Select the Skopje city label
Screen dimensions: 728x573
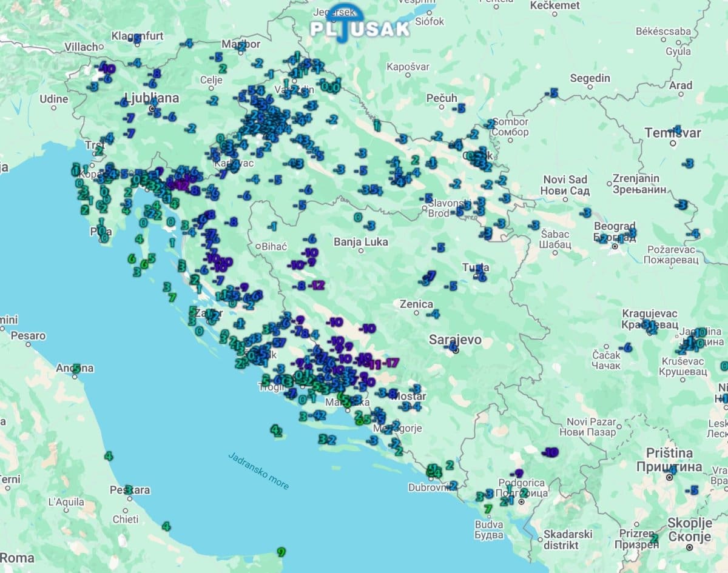[x=689, y=523]
